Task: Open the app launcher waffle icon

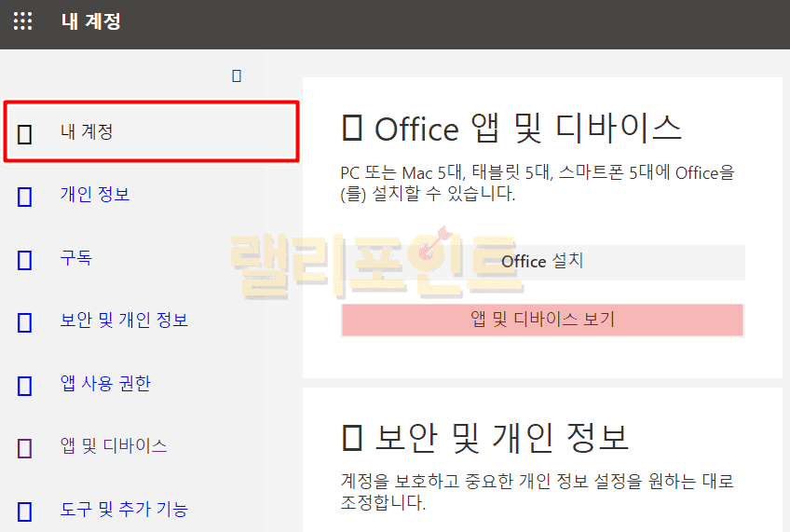Action: coord(22,21)
